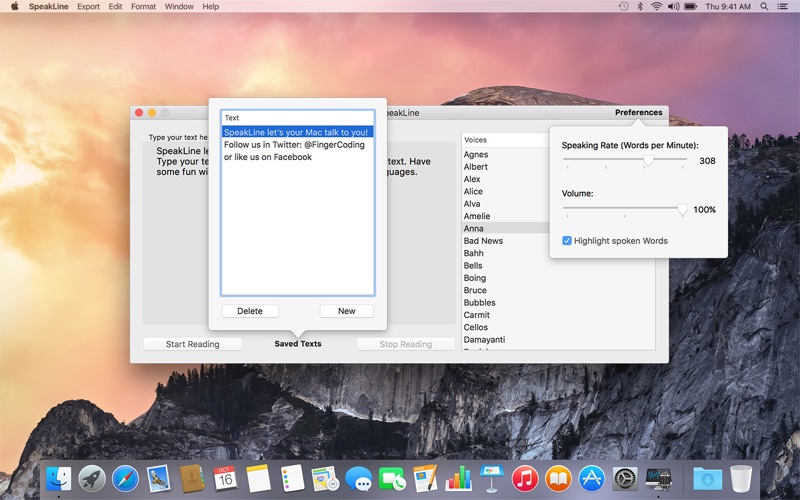800x500 pixels.
Task: Open Finder from the Dock
Action: point(59,479)
